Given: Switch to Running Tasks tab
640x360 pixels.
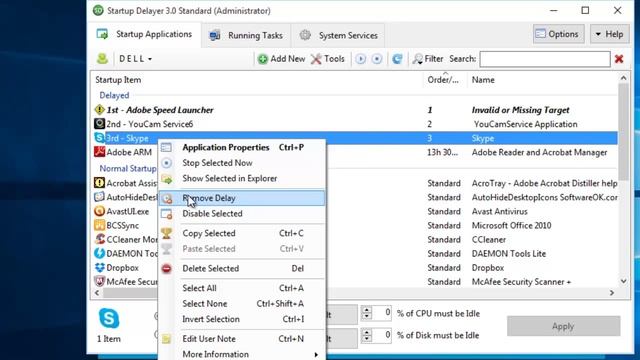Looking at the screenshot, I should tap(246, 36).
